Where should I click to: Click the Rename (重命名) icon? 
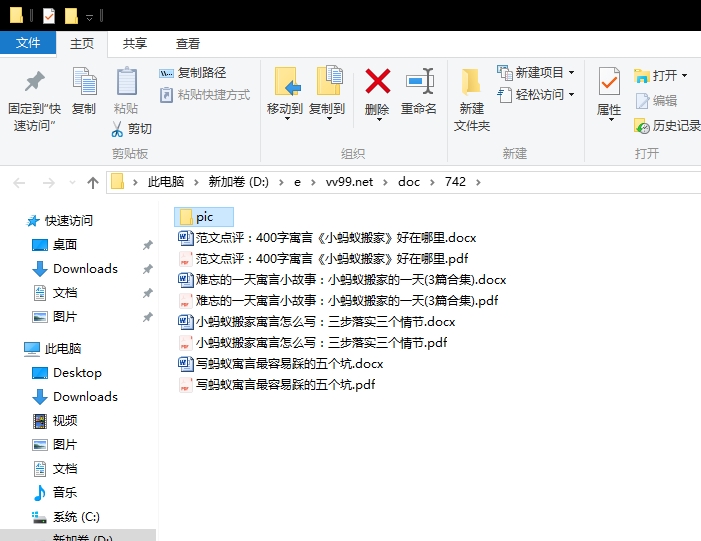[x=420, y=81]
